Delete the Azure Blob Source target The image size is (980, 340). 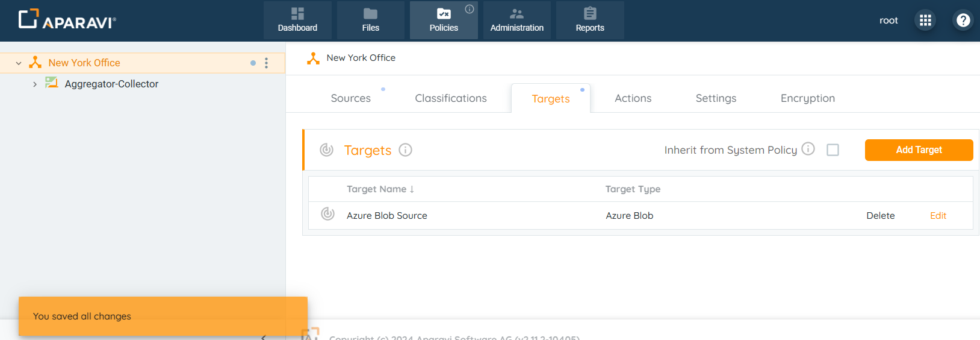880,216
